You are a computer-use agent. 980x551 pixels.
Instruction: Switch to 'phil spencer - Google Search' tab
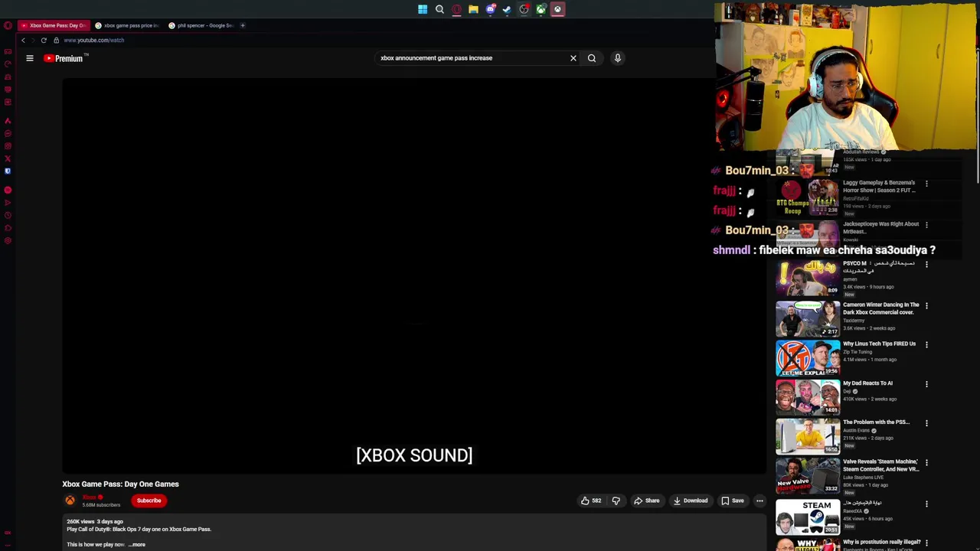[201, 25]
